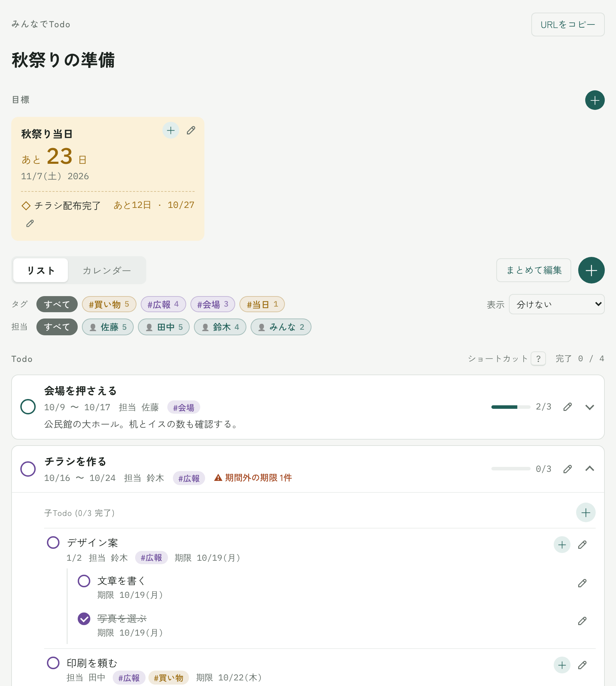616x686 pixels.
Task: Click the 会場を押さえる 2/3 progress bar
Action: tap(511, 407)
